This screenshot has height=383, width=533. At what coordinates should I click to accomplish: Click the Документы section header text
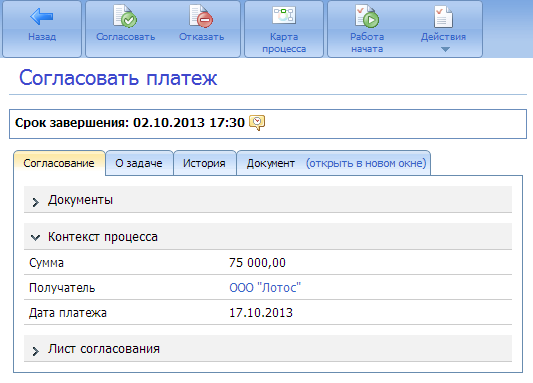(x=80, y=200)
